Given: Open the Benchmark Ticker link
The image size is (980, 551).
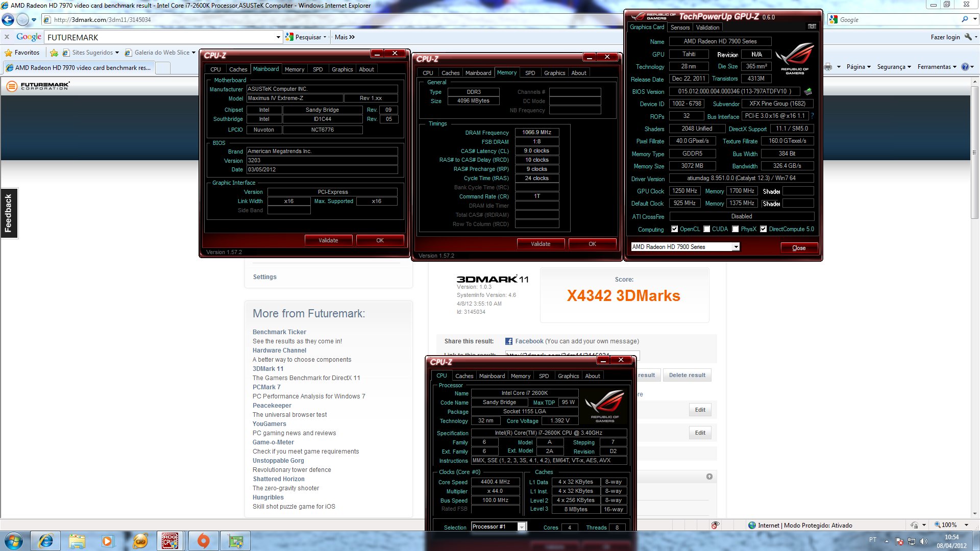Looking at the screenshot, I should pyautogui.click(x=279, y=332).
